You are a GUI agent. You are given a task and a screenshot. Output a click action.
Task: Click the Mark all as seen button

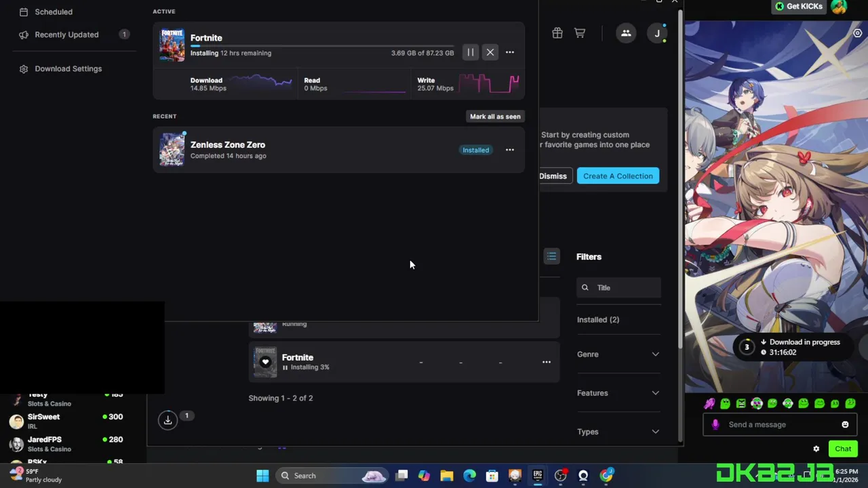coord(495,117)
